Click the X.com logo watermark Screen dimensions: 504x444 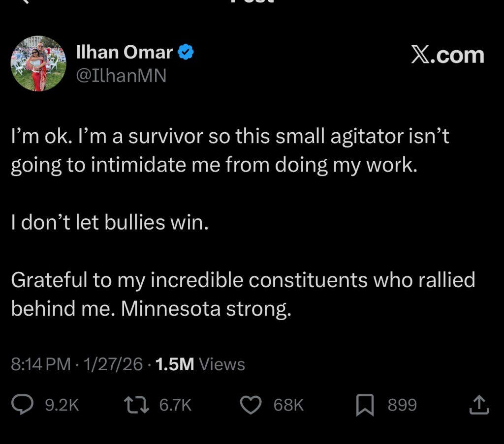[x=447, y=56]
